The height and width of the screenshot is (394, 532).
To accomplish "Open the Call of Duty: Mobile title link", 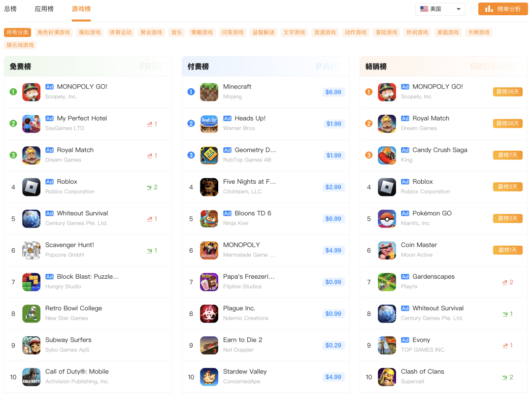I will pyautogui.click(x=77, y=371).
